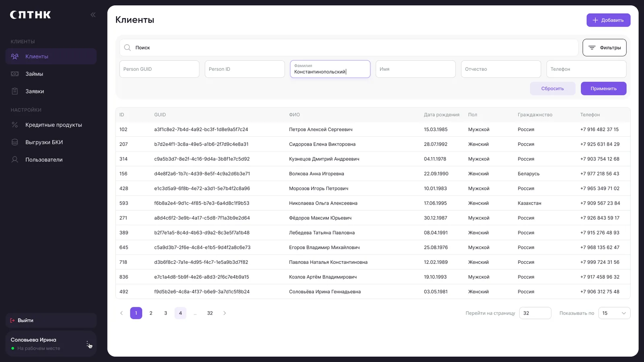
Task: Click the Перейти на страницу field
Action: (535, 313)
